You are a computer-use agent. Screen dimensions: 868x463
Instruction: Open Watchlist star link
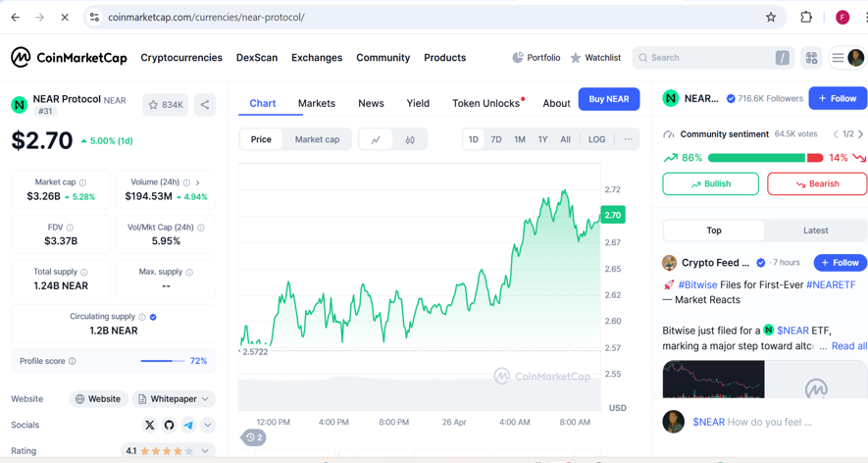[x=595, y=58]
